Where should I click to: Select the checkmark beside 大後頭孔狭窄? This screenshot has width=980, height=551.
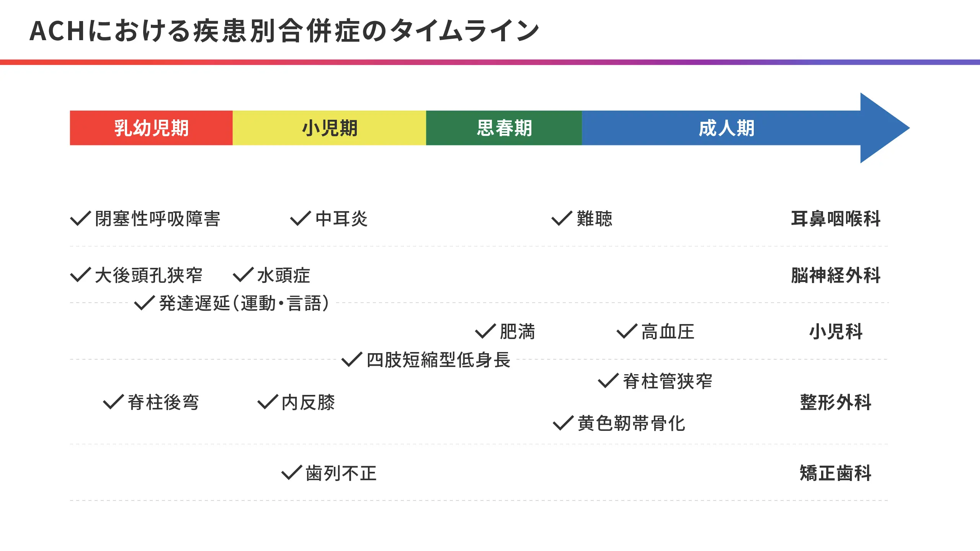coord(81,275)
